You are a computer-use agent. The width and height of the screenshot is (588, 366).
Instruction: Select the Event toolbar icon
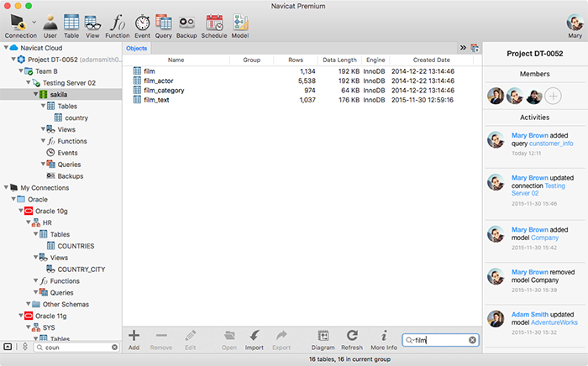(x=142, y=26)
